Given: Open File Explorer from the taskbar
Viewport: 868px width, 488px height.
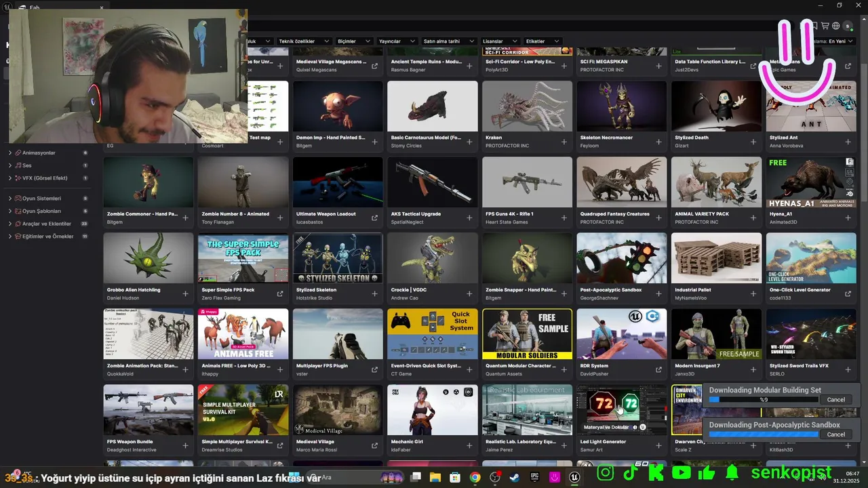Looking at the screenshot, I should [x=435, y=477].
